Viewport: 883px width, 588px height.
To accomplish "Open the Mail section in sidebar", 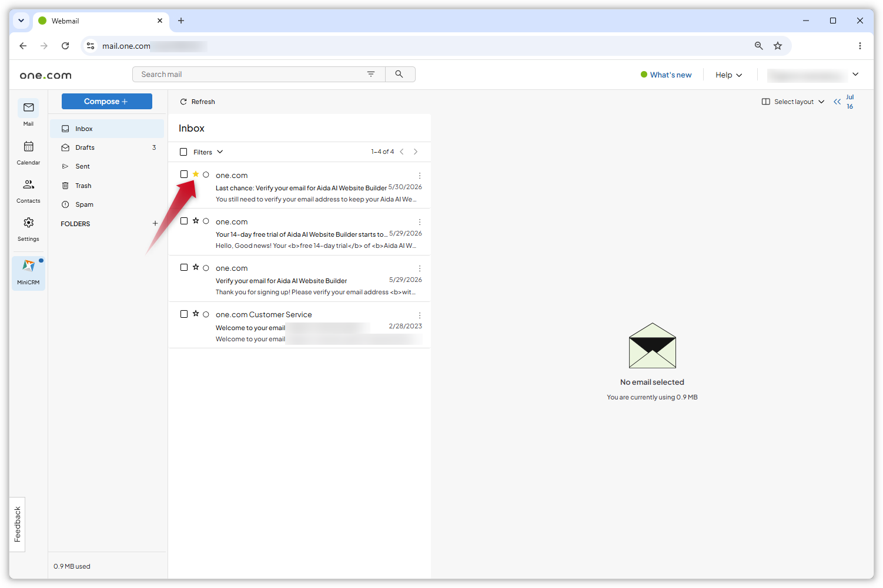I will 28,113.
